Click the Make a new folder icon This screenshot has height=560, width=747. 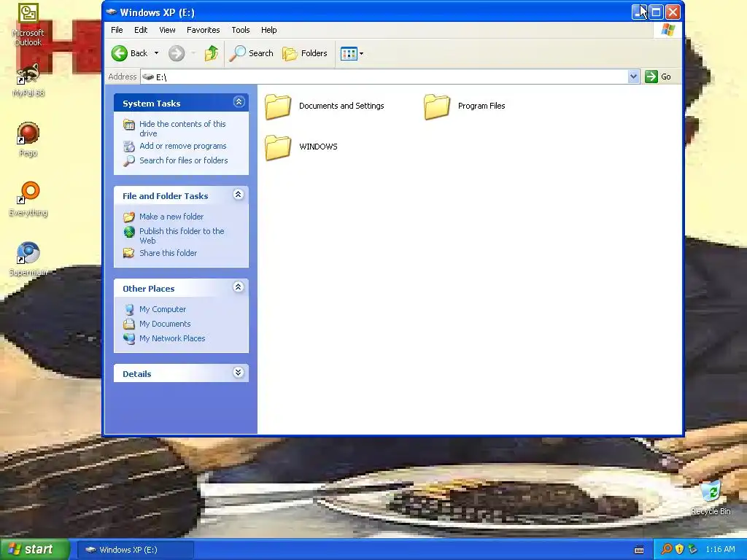pos(129,217)
